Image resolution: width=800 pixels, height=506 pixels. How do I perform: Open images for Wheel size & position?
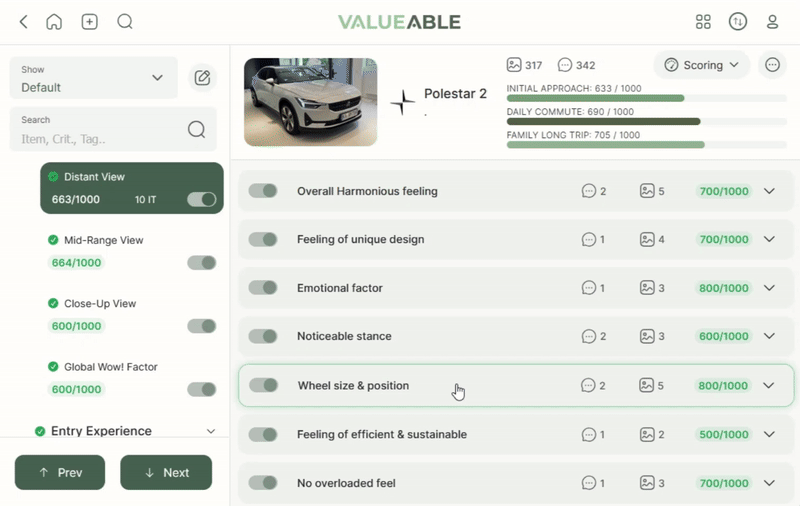point(646,385)
